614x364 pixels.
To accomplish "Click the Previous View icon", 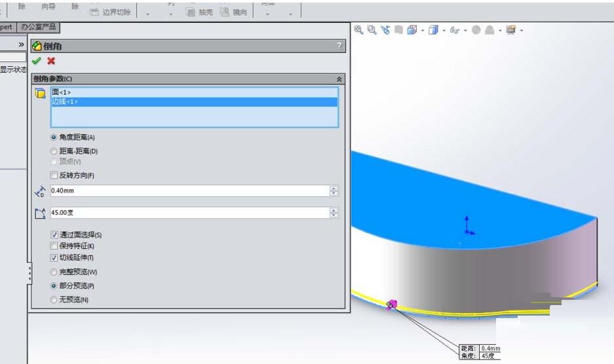I will point(385,29).
